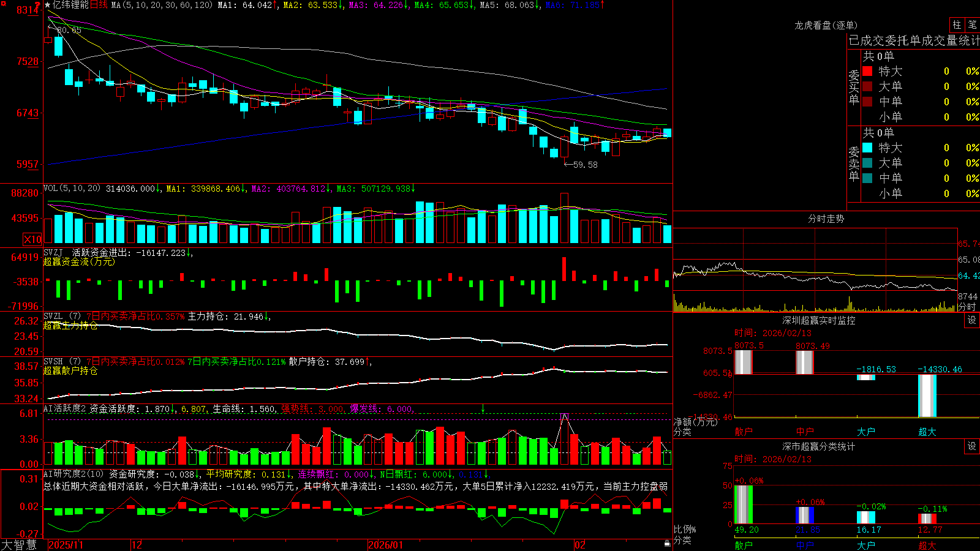Click the 02 month marker on timeline
Screen dimensions: 980x551
(x=580, y=545)
